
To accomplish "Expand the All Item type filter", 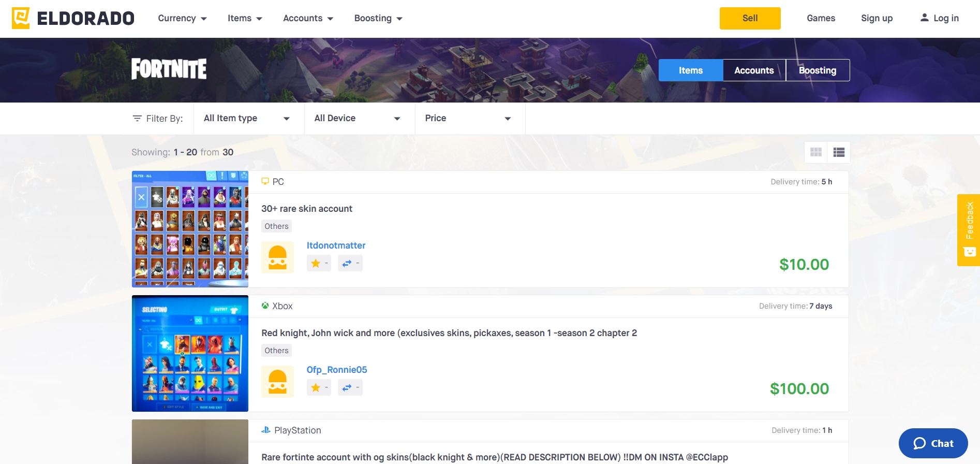I will 249,119.
